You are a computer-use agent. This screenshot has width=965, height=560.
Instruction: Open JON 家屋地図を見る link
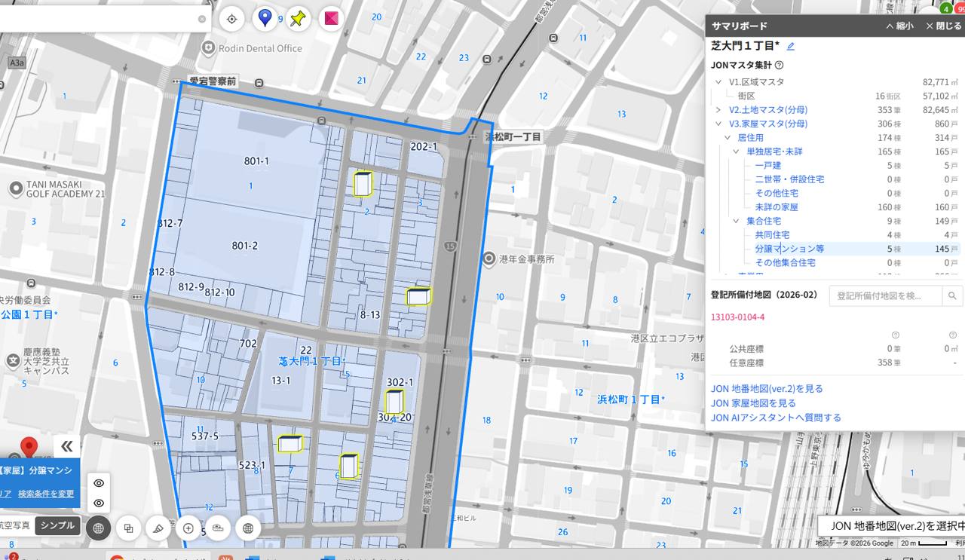(x=753, y=403)
